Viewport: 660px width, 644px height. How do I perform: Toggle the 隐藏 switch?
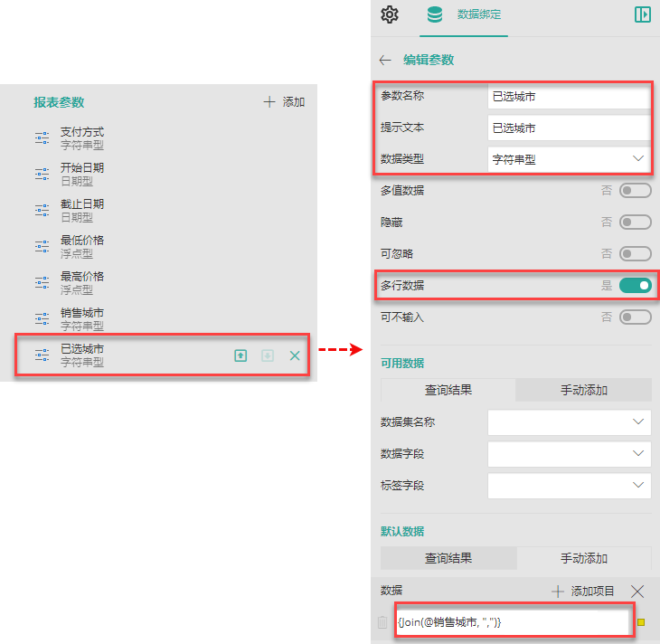click(636, 222)
